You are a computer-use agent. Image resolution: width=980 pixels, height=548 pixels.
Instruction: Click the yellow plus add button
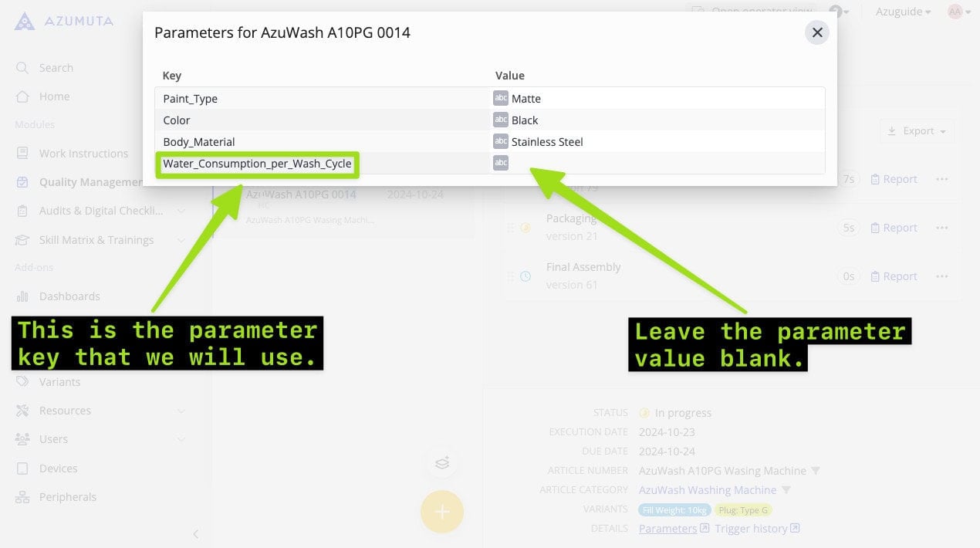coord(441,512)
